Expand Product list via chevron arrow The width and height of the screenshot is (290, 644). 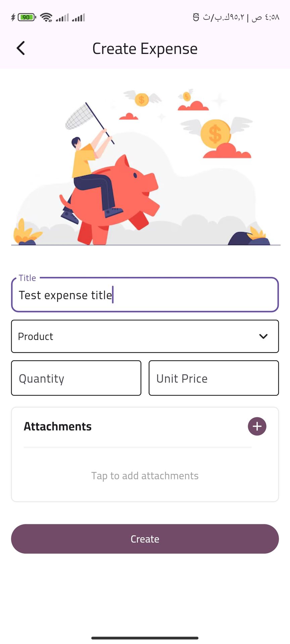pyautogui.click(x=263, y=336)
